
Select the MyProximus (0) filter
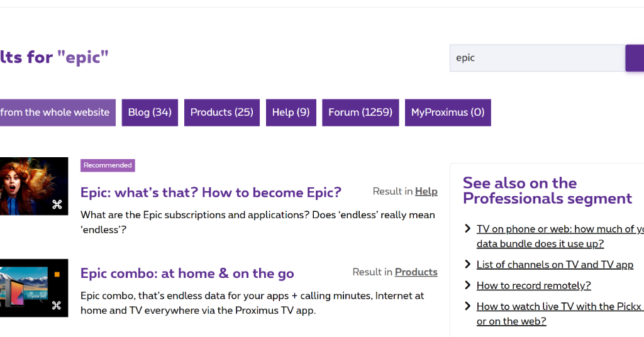[x=447, y=113]
